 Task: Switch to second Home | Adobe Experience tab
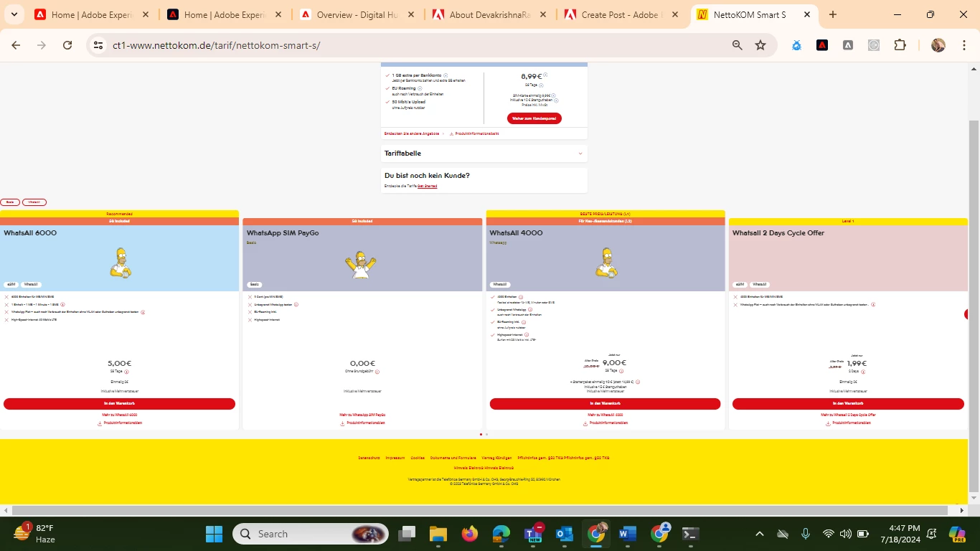tap(222, 14)
